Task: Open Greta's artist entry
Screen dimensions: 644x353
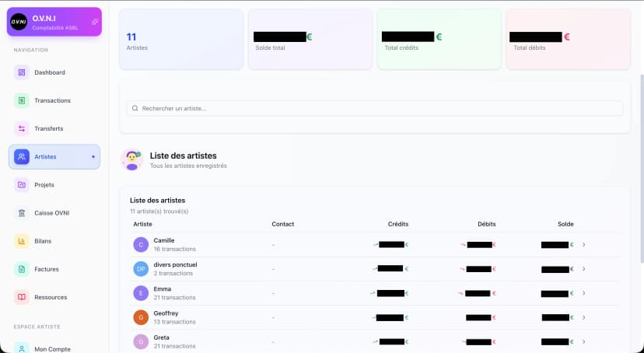Action: coord(162,341)
